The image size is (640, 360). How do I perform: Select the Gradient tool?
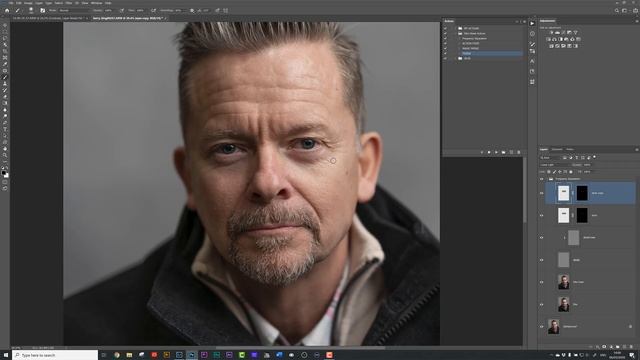click(x=5, y=103)
